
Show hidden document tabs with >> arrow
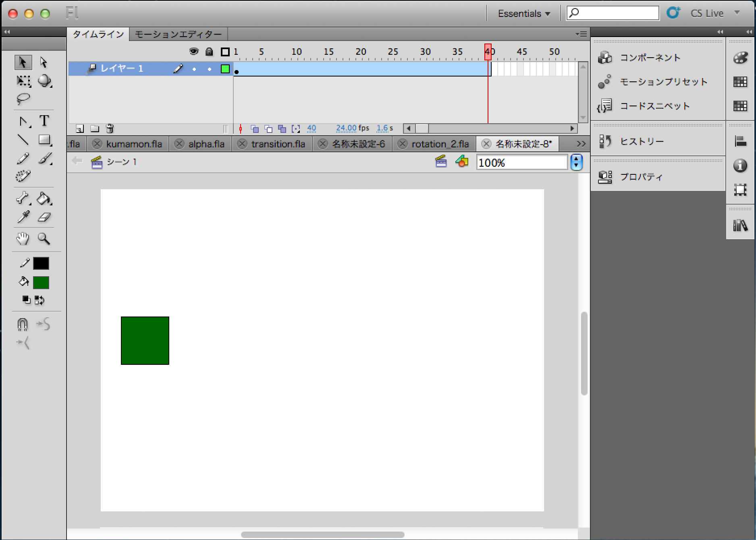click(581, 144)
